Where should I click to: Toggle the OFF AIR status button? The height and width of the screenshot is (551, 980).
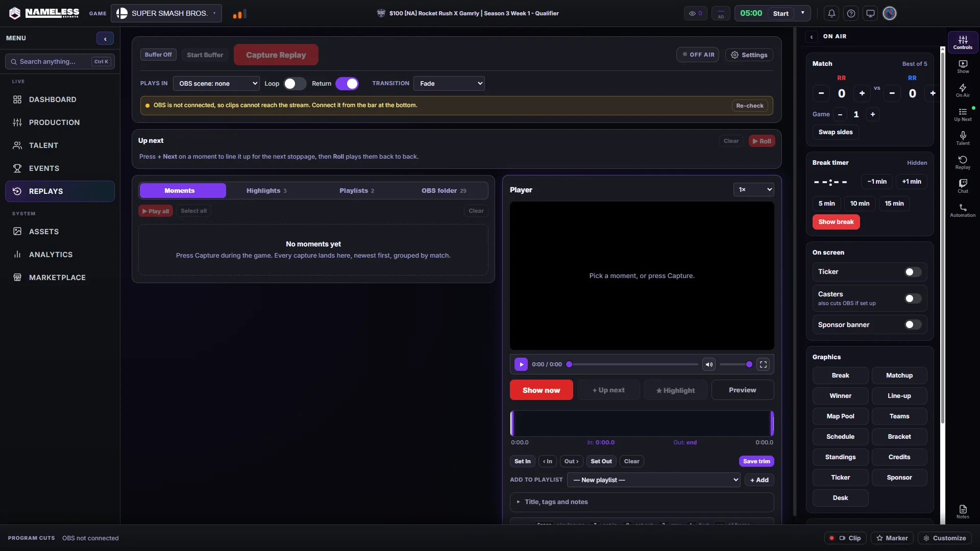coord(698,55)
